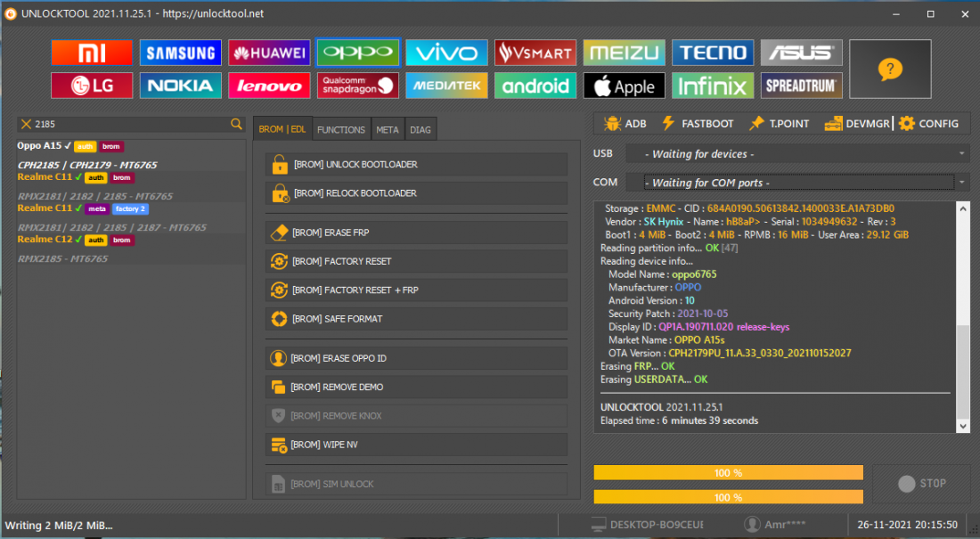
Task: Run [BROM] WIPE NV
Action: pos(416,445)
